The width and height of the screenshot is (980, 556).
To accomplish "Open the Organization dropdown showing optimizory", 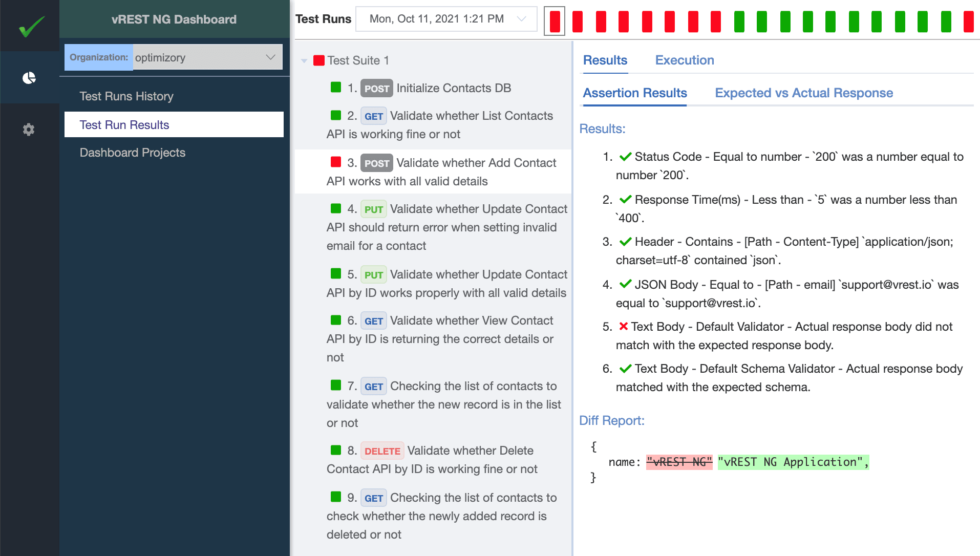I will tap(207, 57).
